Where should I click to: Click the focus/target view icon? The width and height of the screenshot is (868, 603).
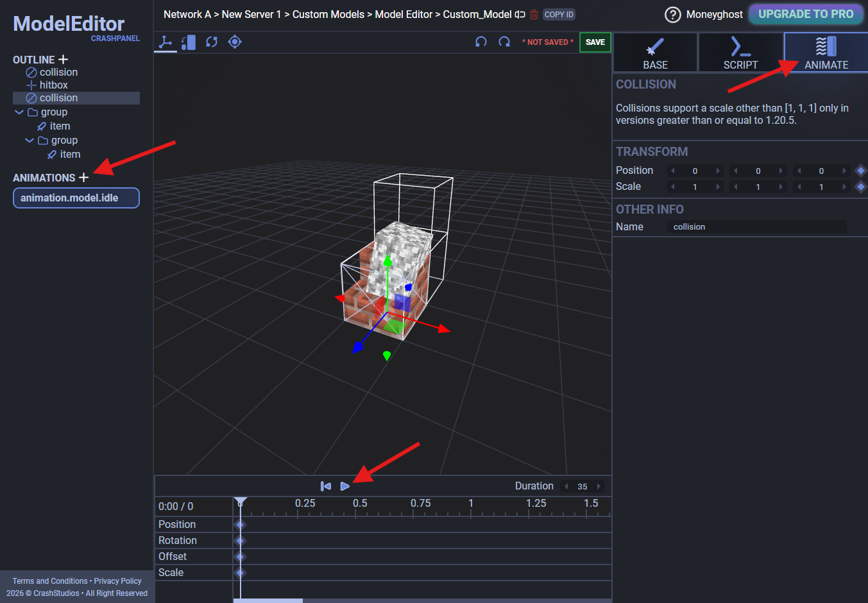[x=235, y=42]
